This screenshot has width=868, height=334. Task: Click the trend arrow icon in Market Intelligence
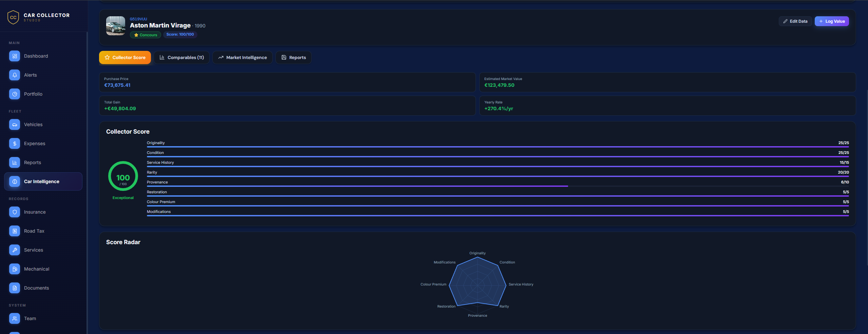click(x=221, y=57)
